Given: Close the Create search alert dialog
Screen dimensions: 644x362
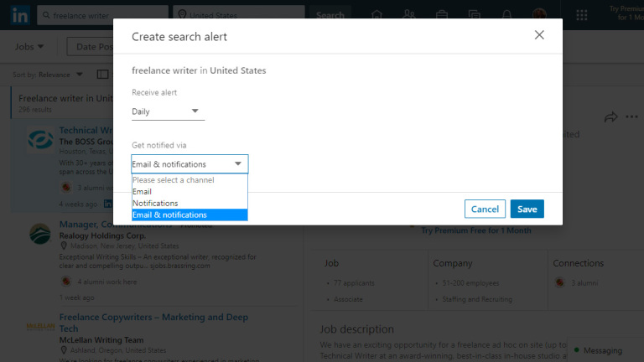Looking at the screenshot, I should (539, 35).
